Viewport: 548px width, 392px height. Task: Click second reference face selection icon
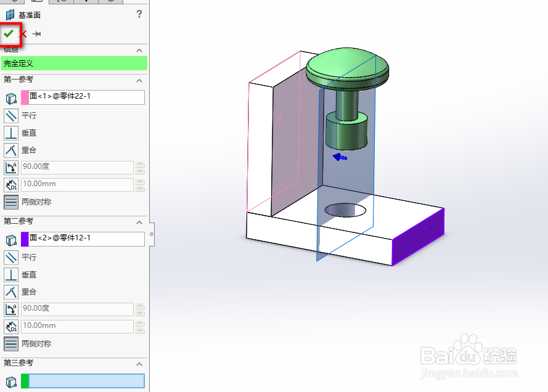pyautogui.click(x=11, y=240)
